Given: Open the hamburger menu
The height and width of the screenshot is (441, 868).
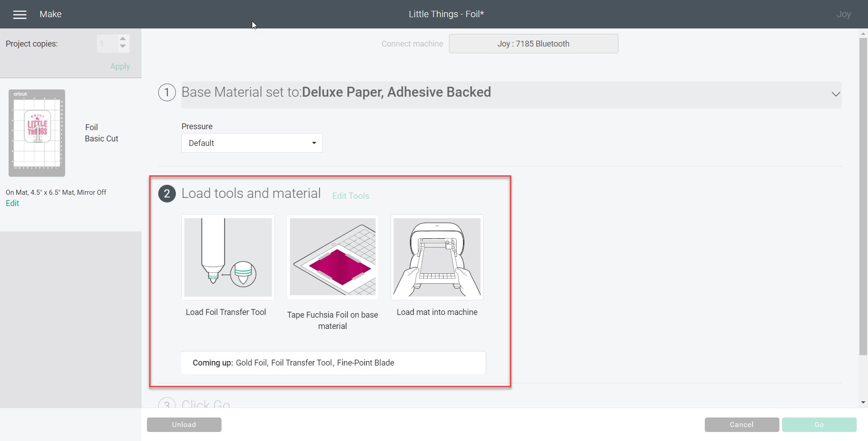Looking at the screenshot, I should [20, 14].
